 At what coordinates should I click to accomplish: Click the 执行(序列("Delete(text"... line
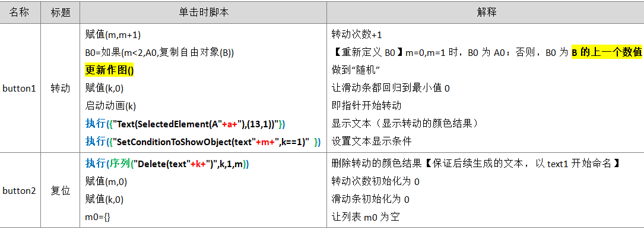(x=167, y=164)
